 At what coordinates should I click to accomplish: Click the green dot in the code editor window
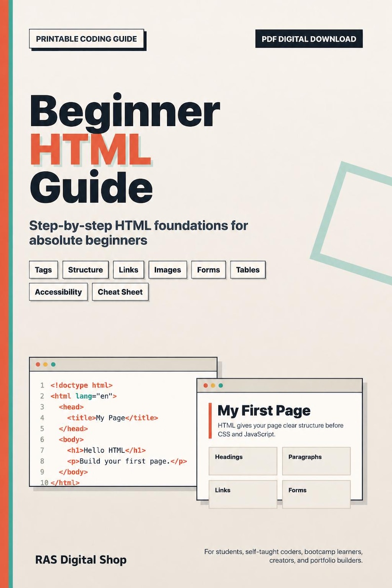coord(53,365)
